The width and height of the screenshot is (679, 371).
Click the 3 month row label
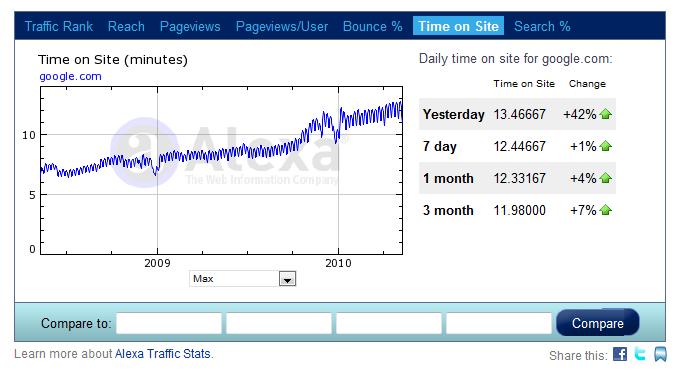tap(448, 210)
